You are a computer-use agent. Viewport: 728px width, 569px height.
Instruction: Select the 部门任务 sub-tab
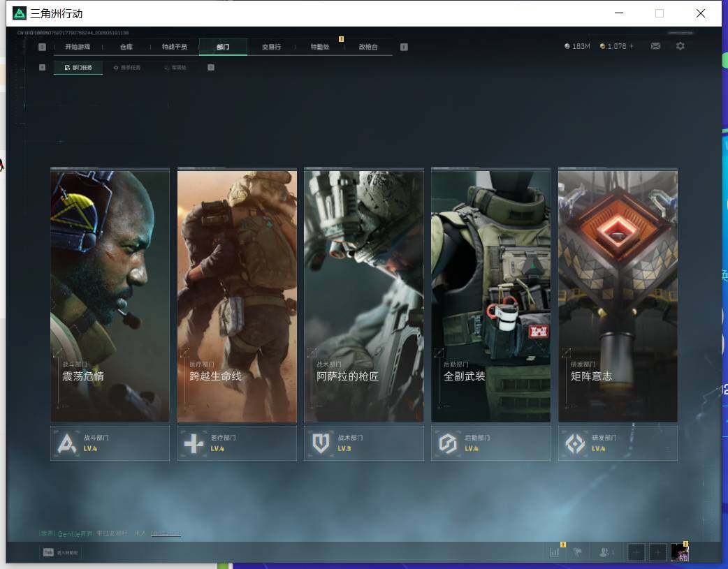coord(78,67)
